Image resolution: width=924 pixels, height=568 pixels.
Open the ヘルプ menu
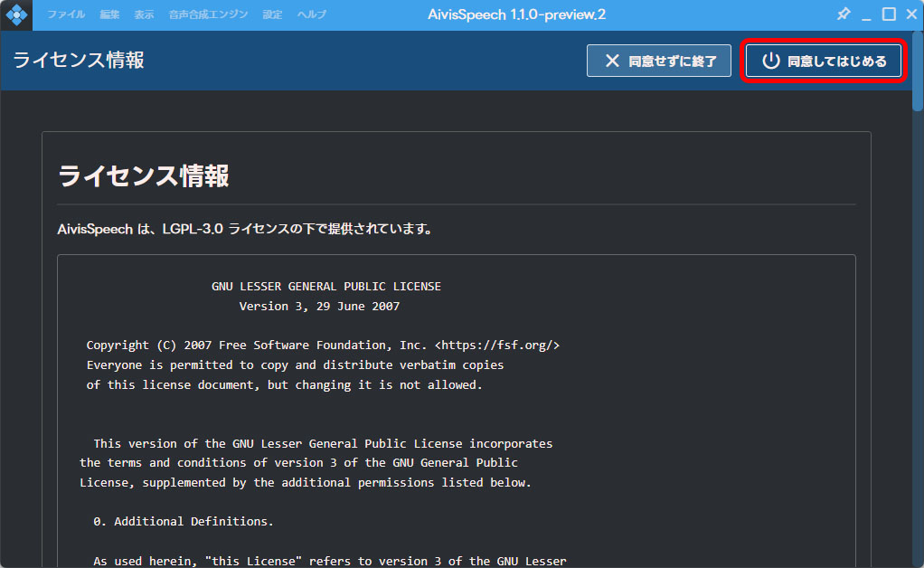pyautogui.click(x=312, y=14)
